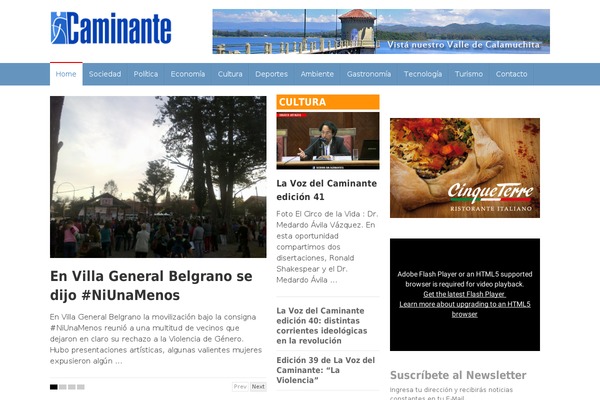The image size is (600, 400).
Task: Open the Valle de Calamuchita banner
Action: coord(381,31)
